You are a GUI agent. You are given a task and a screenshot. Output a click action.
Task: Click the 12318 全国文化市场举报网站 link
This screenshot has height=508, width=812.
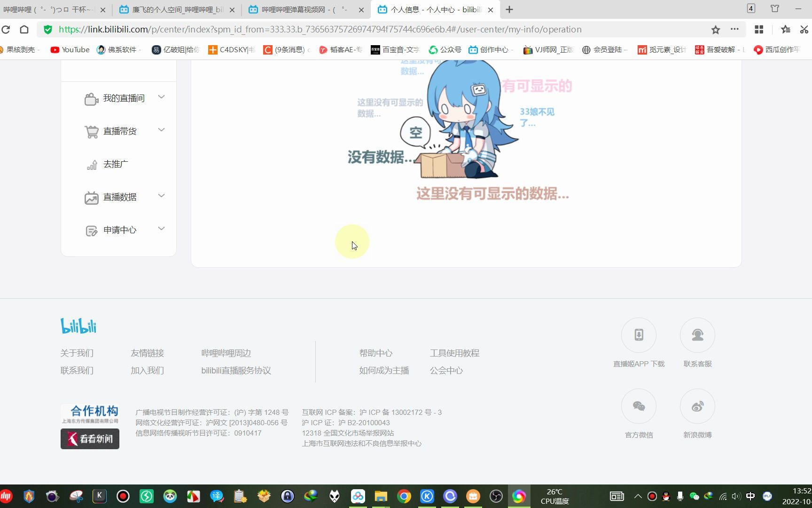tap(348, 433)
